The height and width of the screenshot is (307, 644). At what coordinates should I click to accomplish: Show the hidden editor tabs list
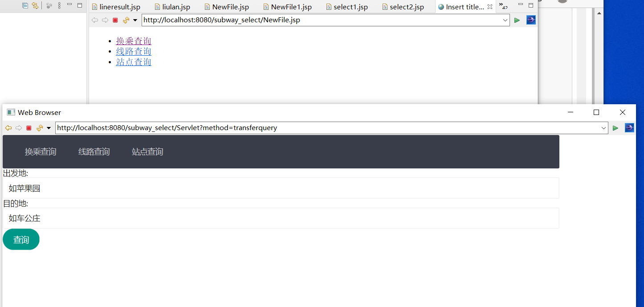503,6
